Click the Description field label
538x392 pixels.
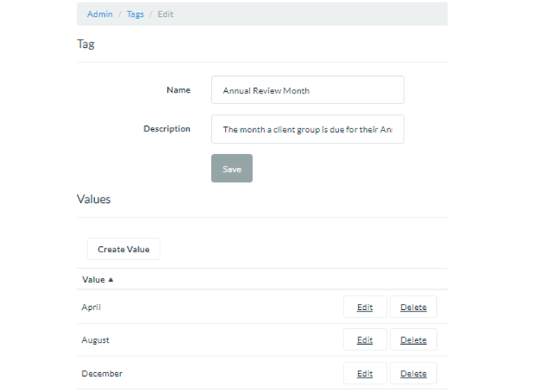click(166, 129)
